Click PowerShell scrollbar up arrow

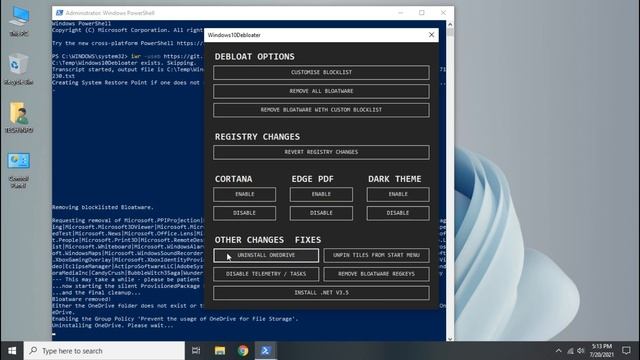click(450, 24)
